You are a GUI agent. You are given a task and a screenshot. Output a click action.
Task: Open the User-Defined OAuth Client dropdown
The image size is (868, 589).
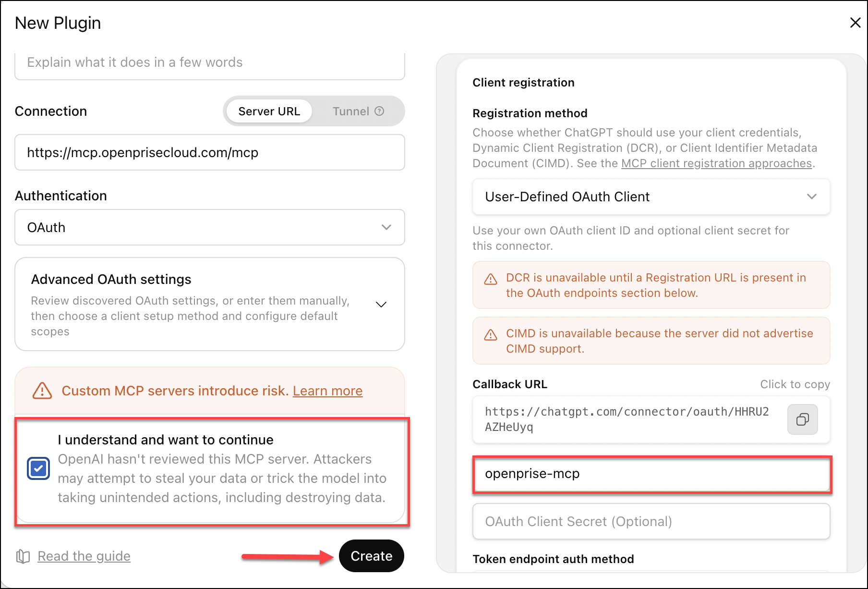click(x=651, y=196)
